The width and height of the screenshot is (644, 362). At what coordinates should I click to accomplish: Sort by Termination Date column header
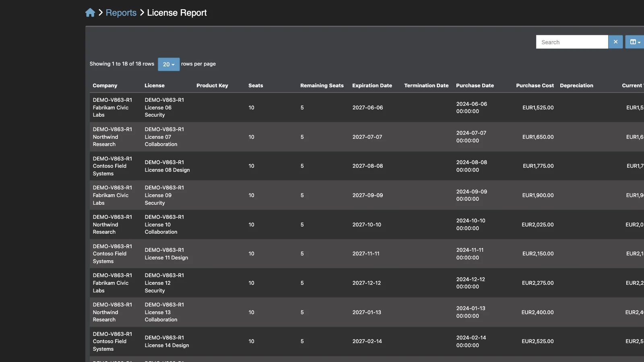tap(426, 86)
